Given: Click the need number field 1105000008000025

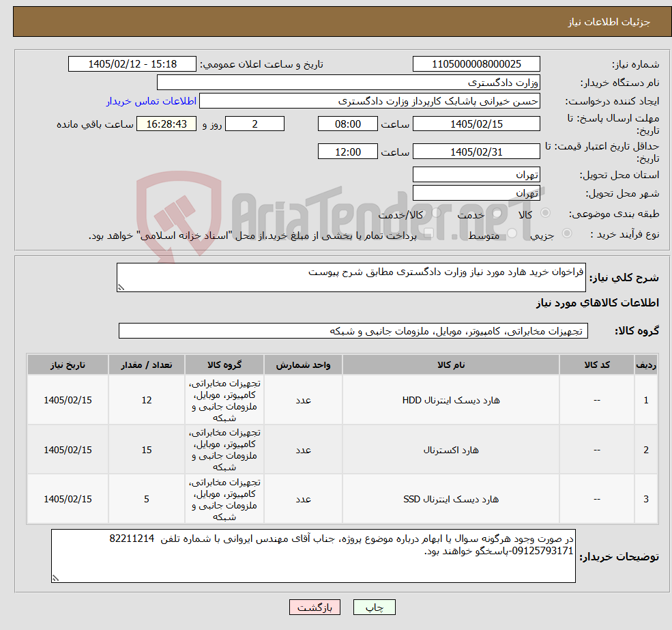Looking at the screenshot, I should 476,64.
